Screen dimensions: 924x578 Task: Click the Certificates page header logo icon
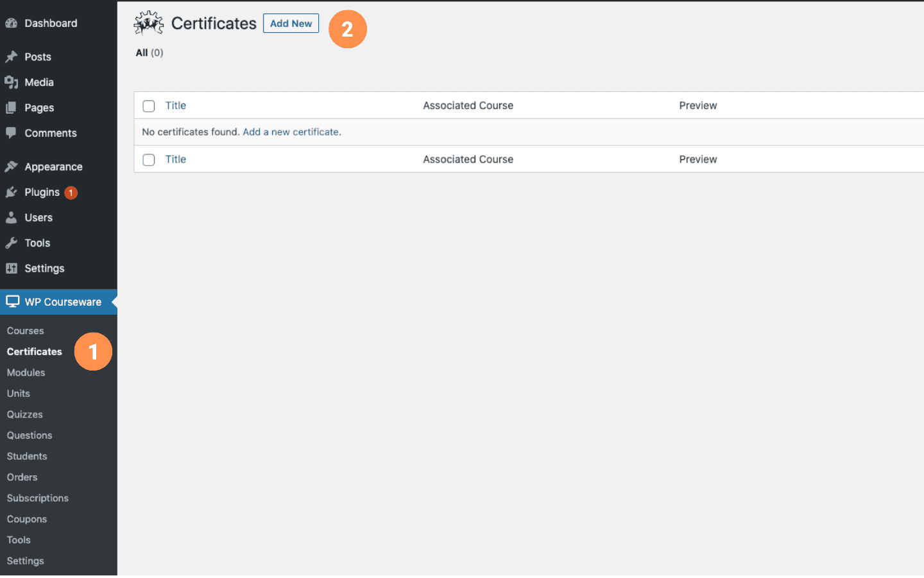[149, 23]
